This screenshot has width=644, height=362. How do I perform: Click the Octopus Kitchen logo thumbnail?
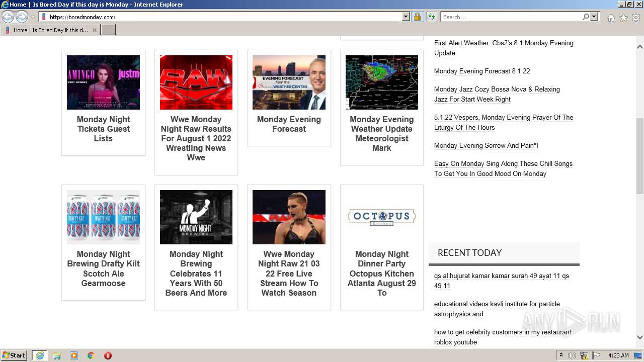(382, 217)
